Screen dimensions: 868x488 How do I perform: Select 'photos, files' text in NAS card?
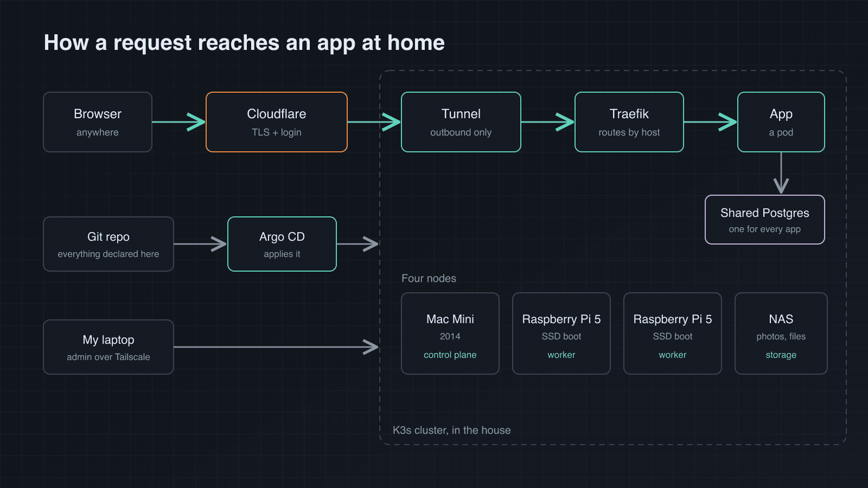[781, 336]
